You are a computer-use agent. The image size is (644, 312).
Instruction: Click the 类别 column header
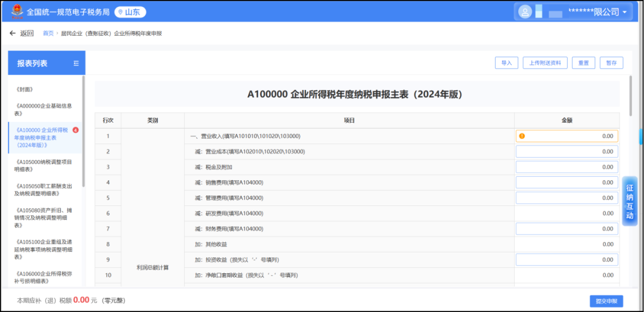[x=153, y=120]
